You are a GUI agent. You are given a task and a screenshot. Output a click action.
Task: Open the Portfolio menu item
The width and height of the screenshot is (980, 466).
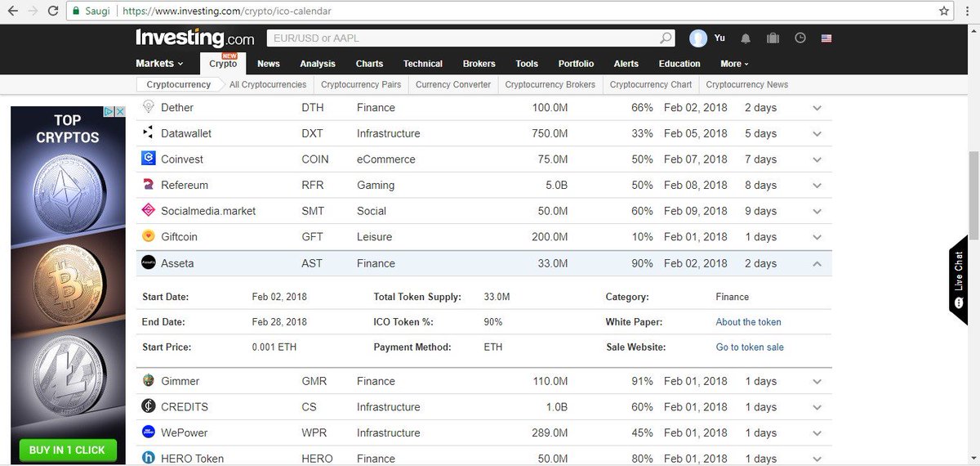click(x=576, y=64)
